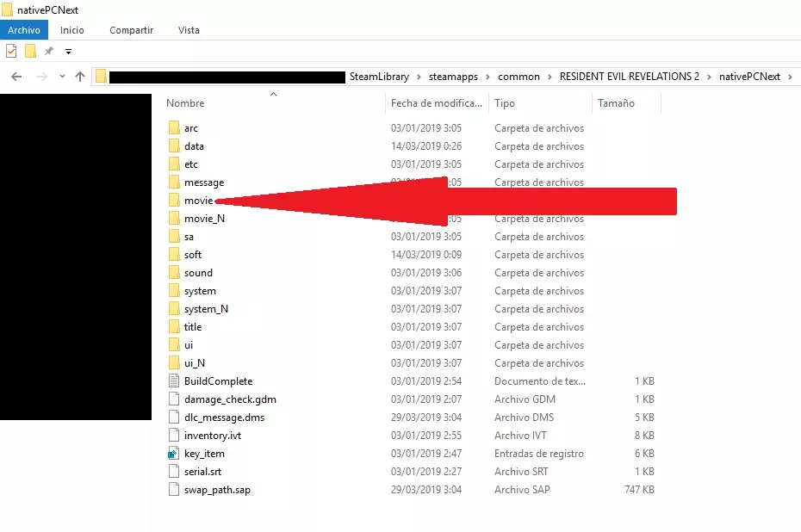The height and width of the screenshot is (532, 801).
Task: Open the Archivo ribbon tab
Action: coord(24,30)
